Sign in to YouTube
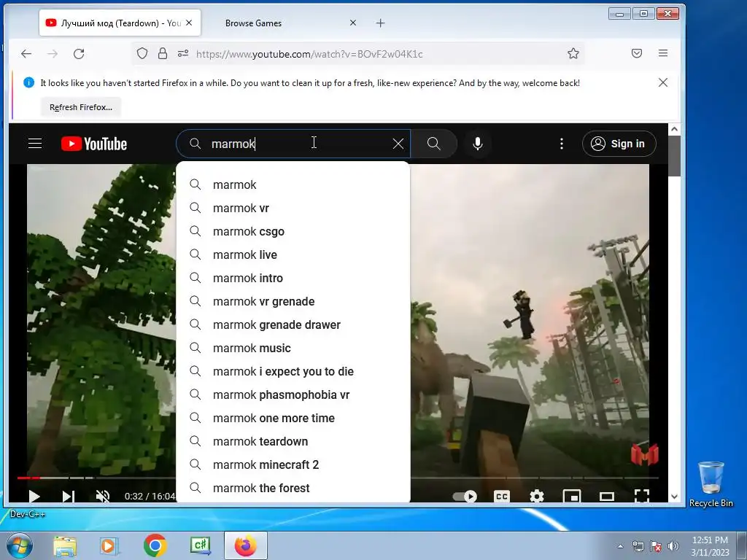Viewport: 747px width, 560px height. (619, 144)
